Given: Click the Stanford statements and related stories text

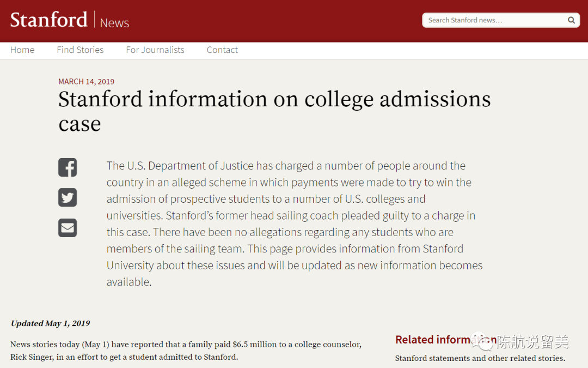Looking at the screenshot, I should pos(480,358).
